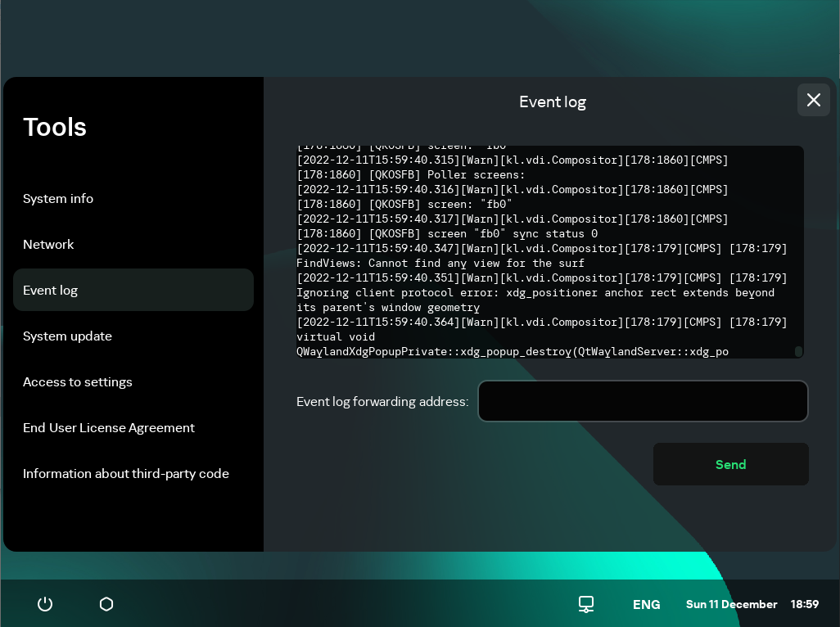Select the hexagon restart icon in the taskbar
The width and height of the screenshot is (840, 627).
point(106,604)
